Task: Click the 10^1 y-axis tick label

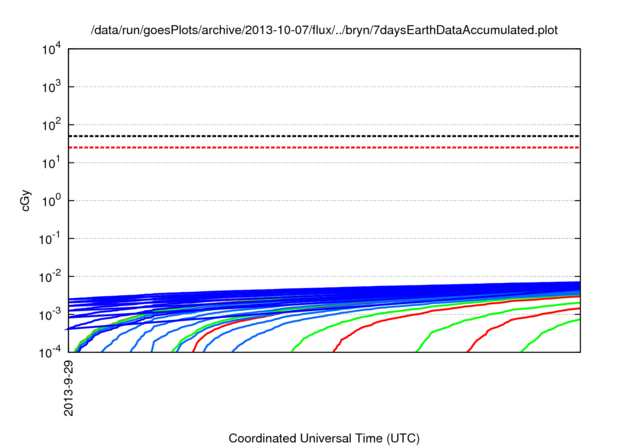Action: point(50,163)
